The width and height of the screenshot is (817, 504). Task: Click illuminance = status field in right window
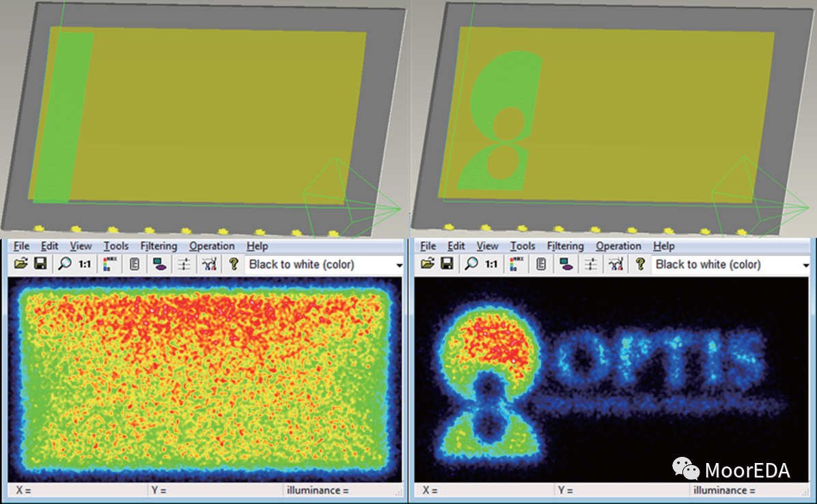click(x=749, y=490)
